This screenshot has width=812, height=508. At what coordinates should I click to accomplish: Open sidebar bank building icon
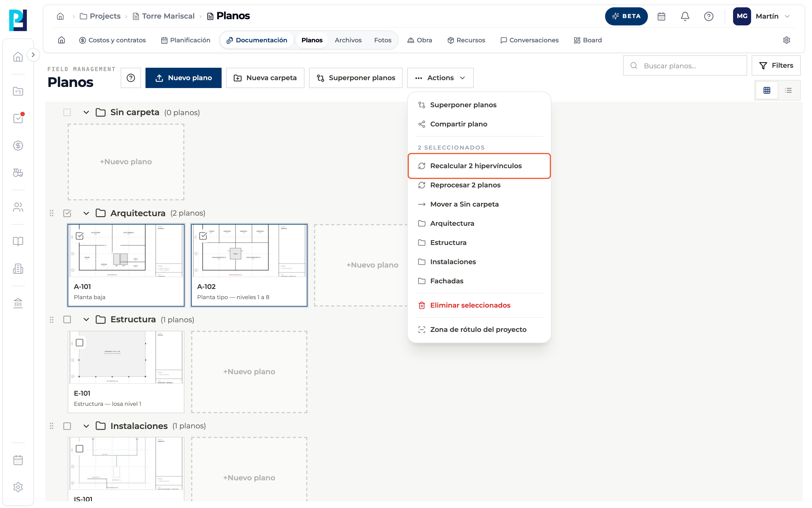pos(18,303)
